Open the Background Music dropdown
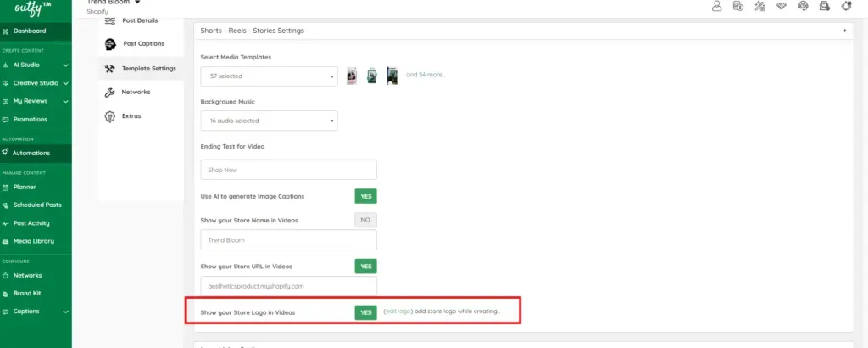The height and width of the screenshot is (348, 868). click(269, 121)
